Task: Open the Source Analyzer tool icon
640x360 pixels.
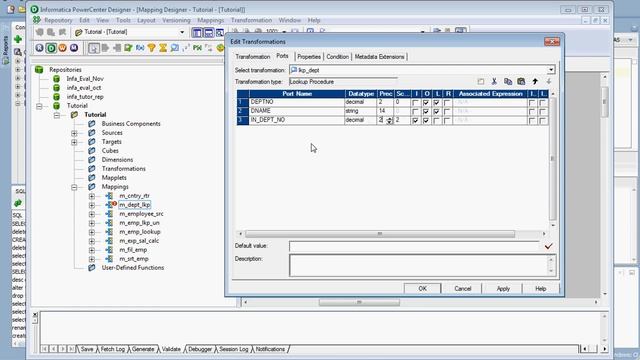Action: (39, 48)
